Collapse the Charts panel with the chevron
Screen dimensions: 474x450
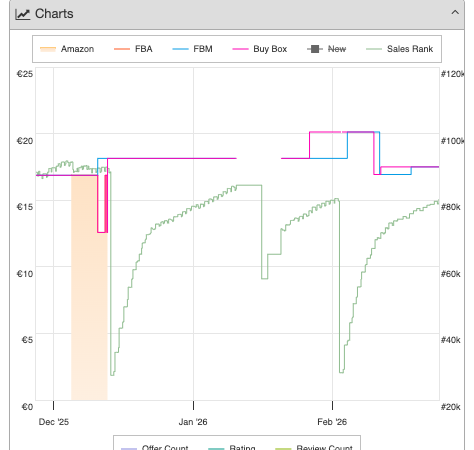point(455,13)
